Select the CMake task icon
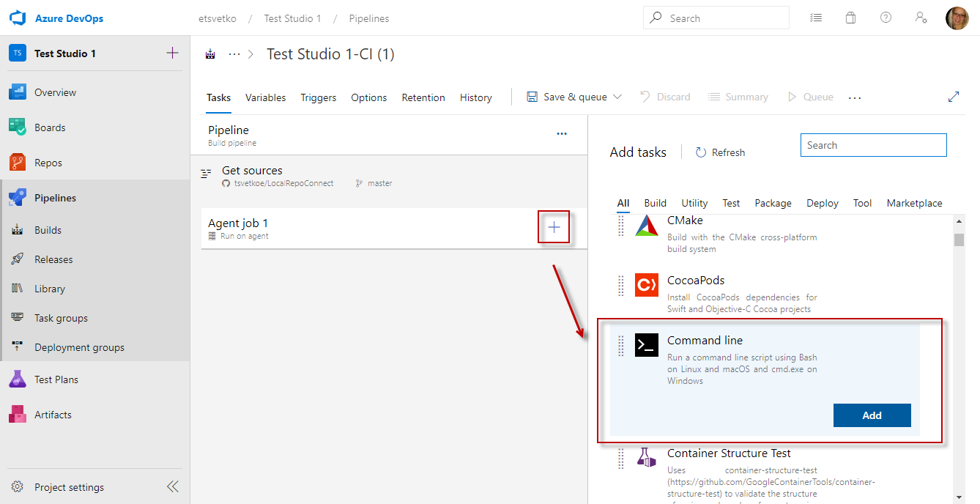The width and height of the screenshot is (980, 504). (647, 226)
